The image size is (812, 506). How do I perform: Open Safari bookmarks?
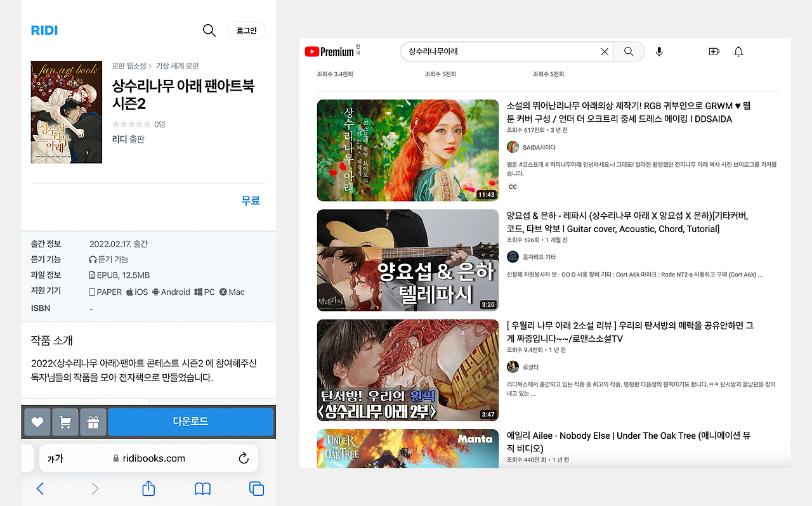tap(202, 488)
